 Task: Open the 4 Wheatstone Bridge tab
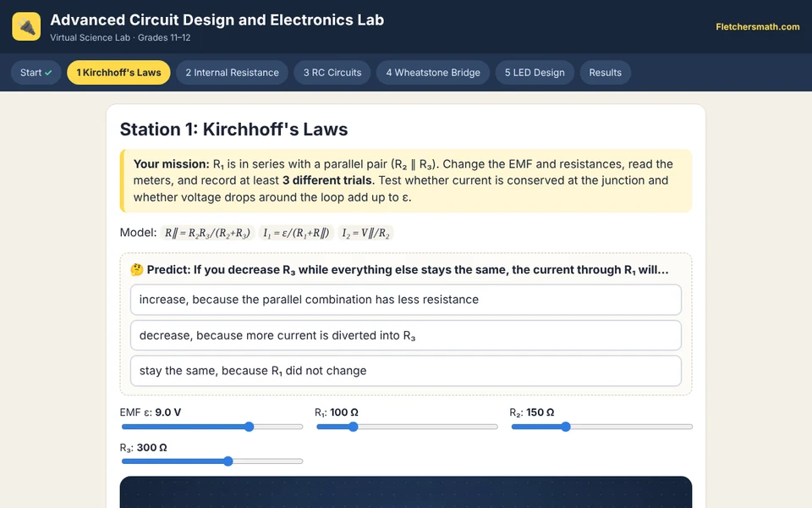pos(433,73)
